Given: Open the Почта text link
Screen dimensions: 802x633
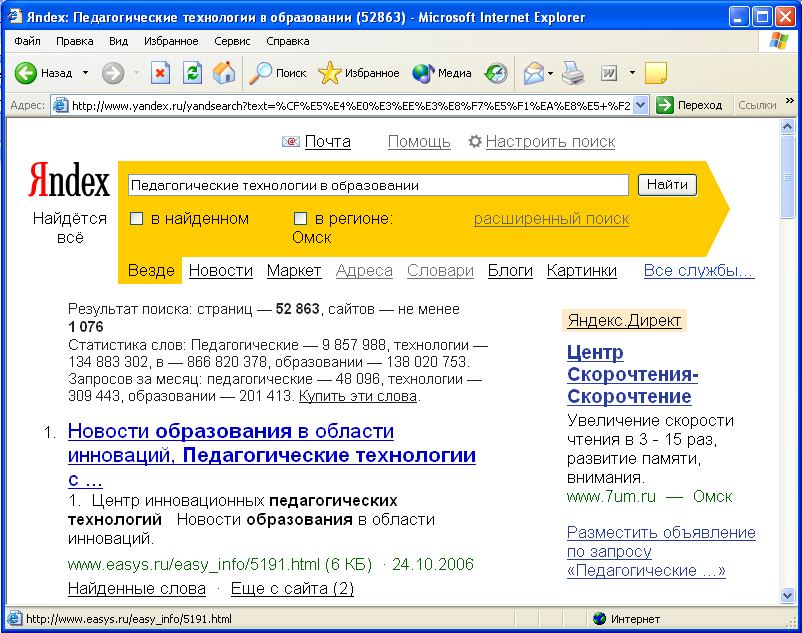Looking at the screenshot, I should (x=328, y=142).
